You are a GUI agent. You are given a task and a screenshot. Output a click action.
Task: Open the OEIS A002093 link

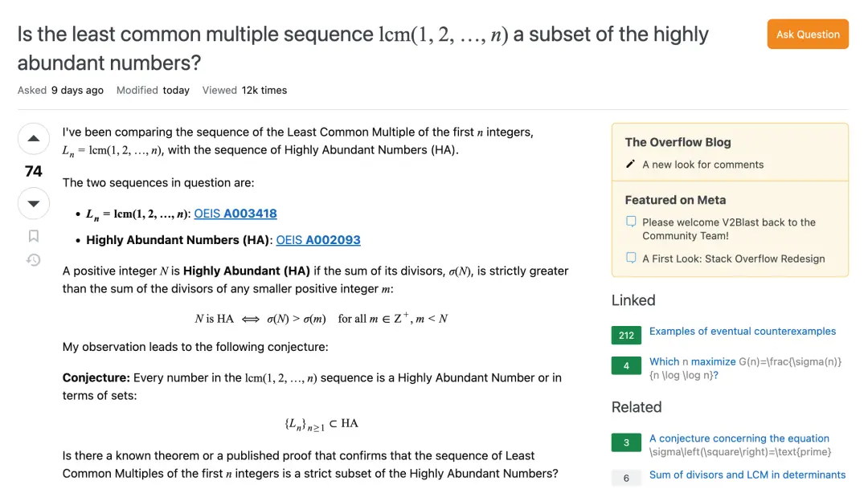(318, 240)
